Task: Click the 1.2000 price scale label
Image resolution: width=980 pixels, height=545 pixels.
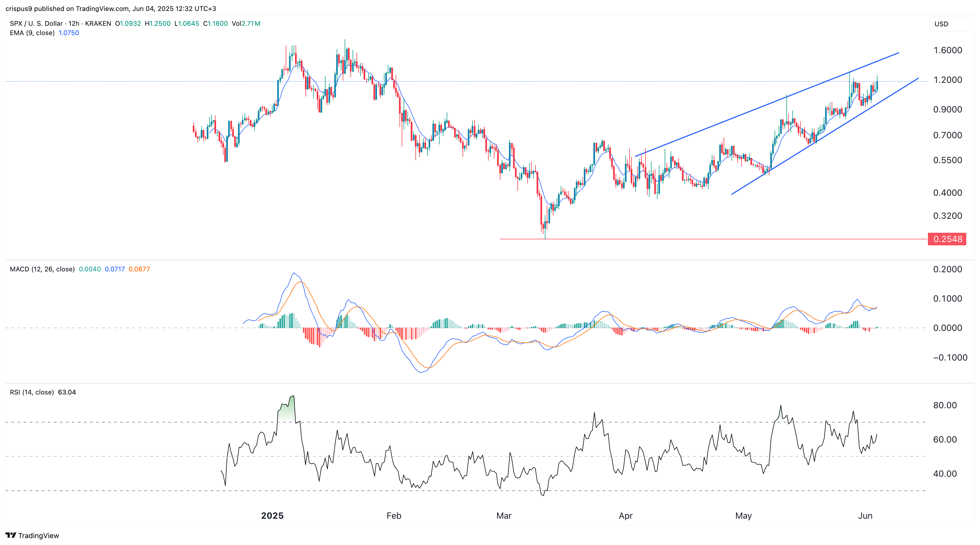Action: tap(947, 80)
